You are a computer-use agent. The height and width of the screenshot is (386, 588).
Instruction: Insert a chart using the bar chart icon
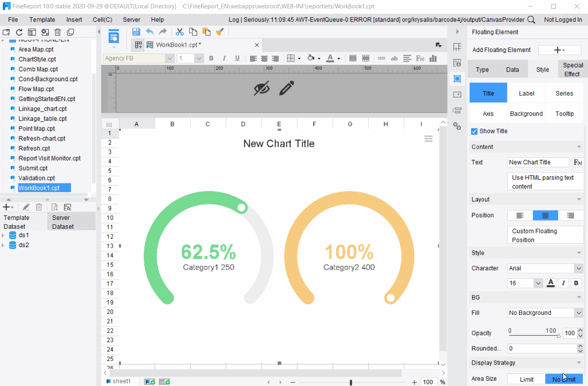[x=432, y=58]
